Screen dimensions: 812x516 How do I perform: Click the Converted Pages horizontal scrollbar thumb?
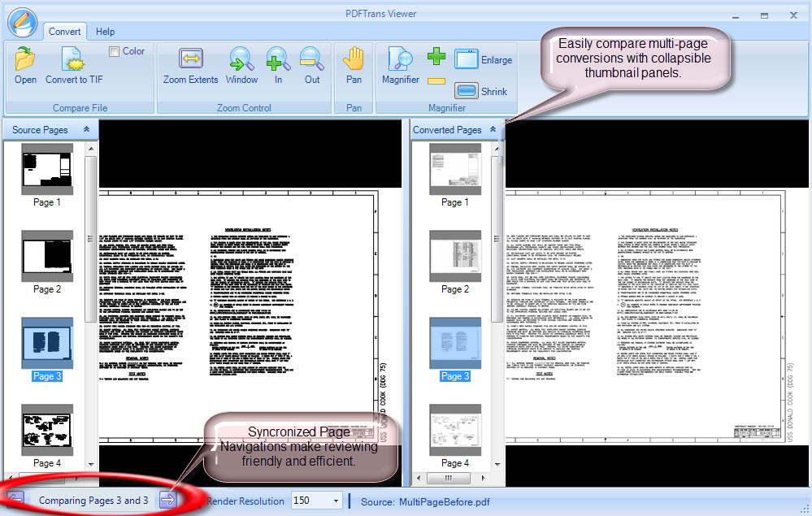click(449, 479)
